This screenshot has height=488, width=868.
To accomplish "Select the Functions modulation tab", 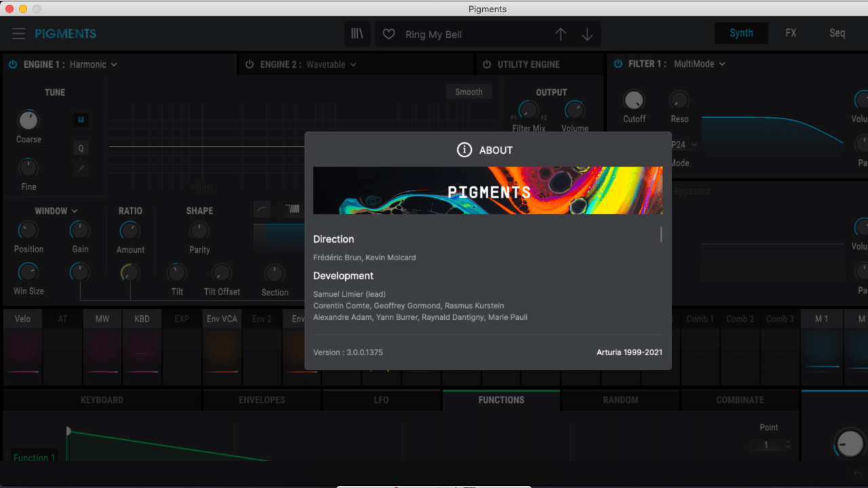I will (x=501, y=400).
